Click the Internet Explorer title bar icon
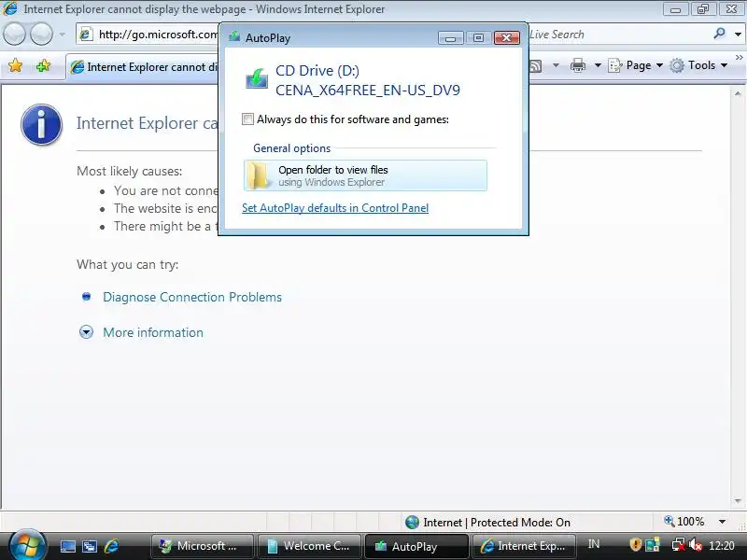Viewport: 747px width, 560px height. point(10,8)
